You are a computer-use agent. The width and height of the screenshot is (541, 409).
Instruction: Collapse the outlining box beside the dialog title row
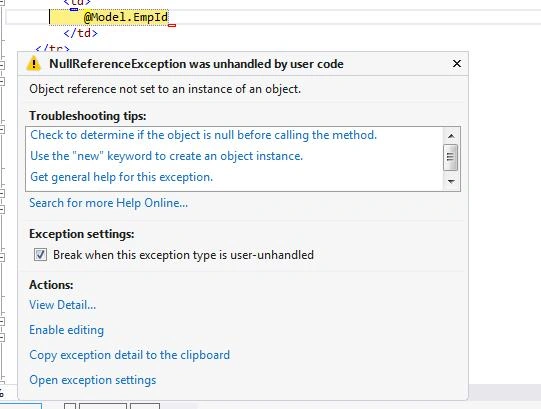click(2, 65)
